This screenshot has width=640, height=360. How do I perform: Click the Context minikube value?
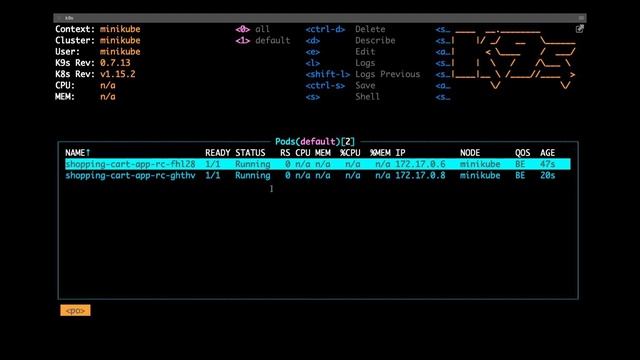pos(120,29)
